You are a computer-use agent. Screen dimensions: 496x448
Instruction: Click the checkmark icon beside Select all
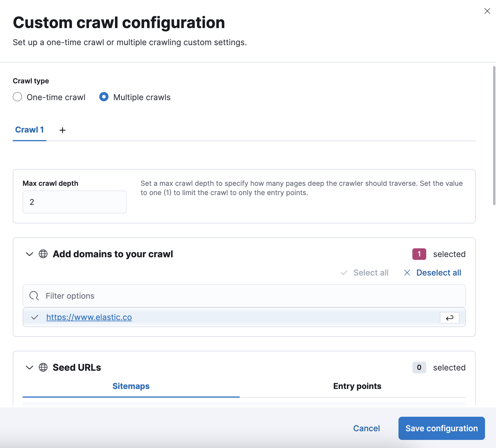(344, 272)
